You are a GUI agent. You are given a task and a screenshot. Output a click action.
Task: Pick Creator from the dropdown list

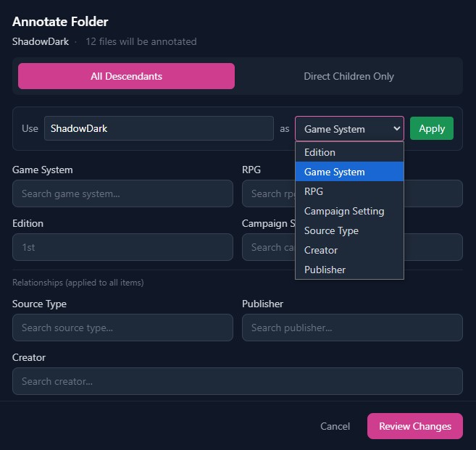(321, 250)
